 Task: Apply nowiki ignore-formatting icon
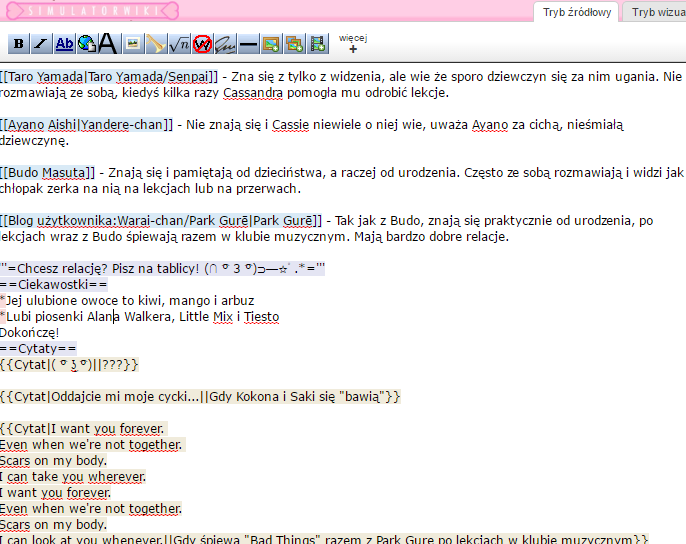tap(202, 44)
